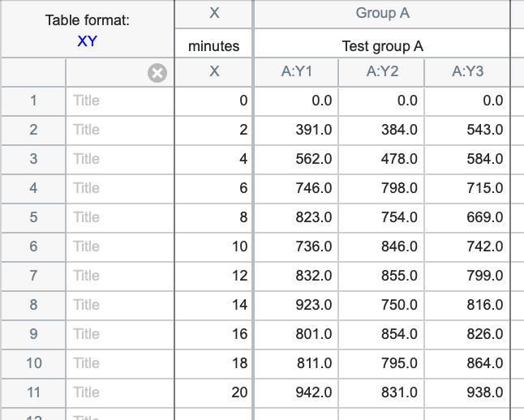Viewport: 524px width, 420px height.
Task: Select the A:Y3 subcolumn header
Action: point(467,72)
